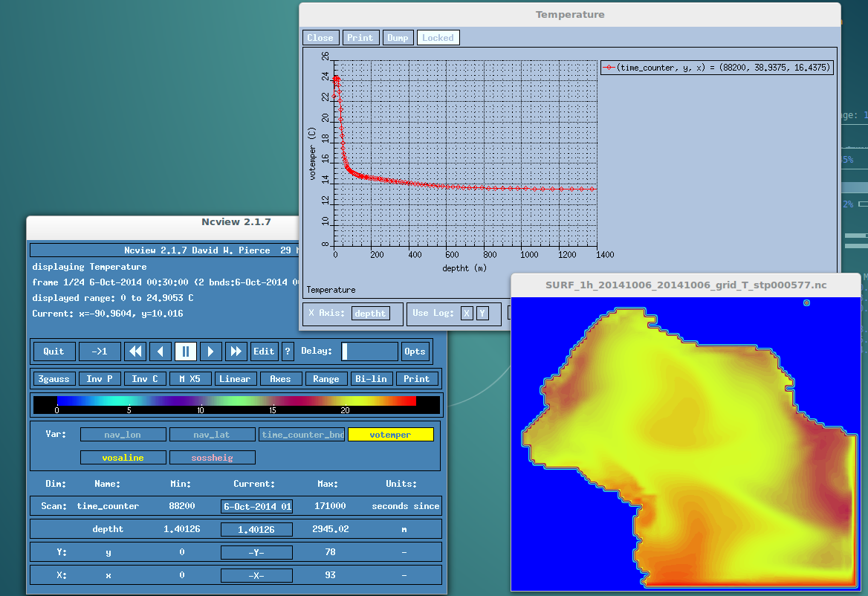This screenshot has width=868, height=596.
Task: Cycle the 3gauss colormap button
Action: pos(54,379)
